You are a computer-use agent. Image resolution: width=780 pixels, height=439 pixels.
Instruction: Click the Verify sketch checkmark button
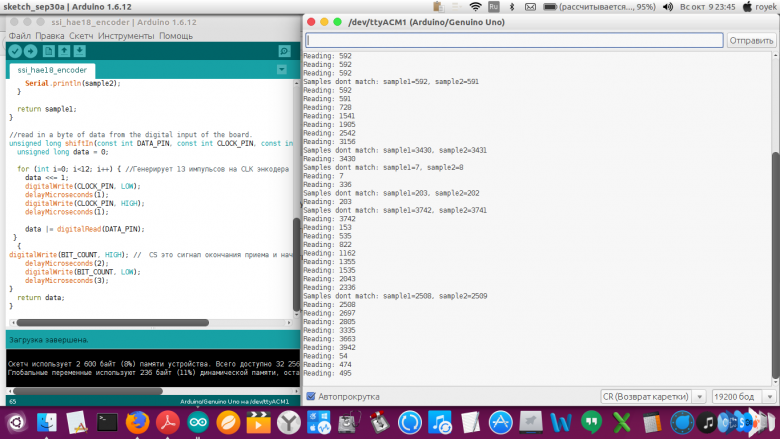15,51
